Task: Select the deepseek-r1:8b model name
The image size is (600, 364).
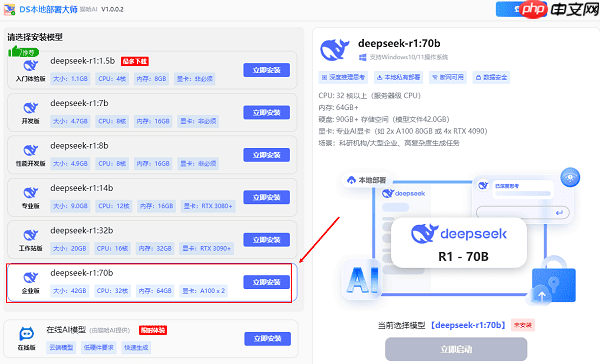Action: [79, 146]
